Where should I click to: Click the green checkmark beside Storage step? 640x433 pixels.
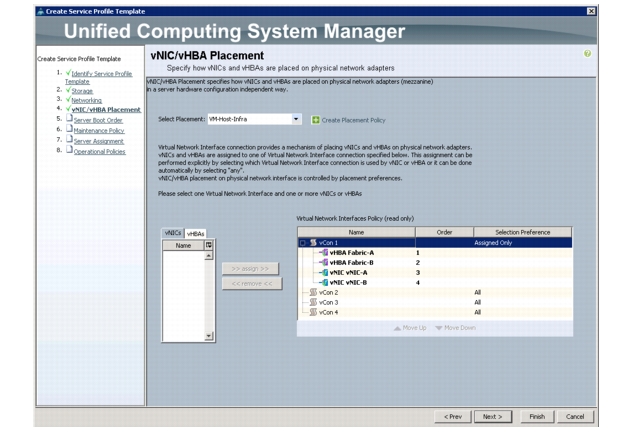pos(68,90)
